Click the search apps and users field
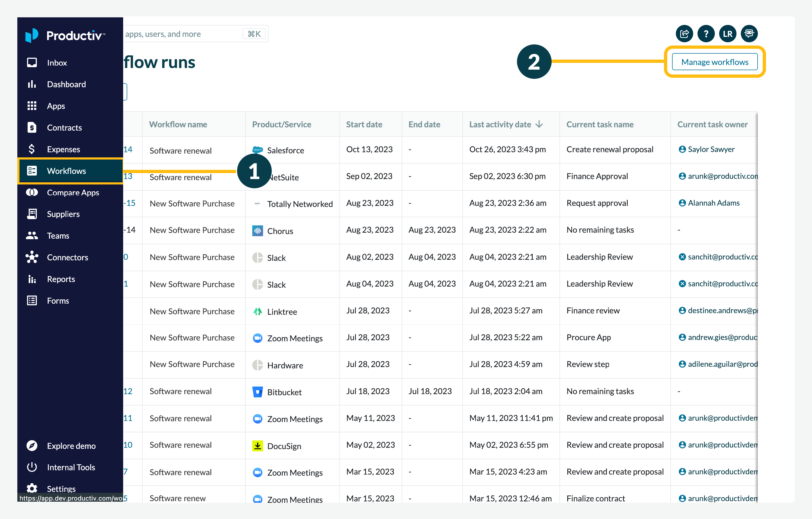812x519 pixels. 182,34
